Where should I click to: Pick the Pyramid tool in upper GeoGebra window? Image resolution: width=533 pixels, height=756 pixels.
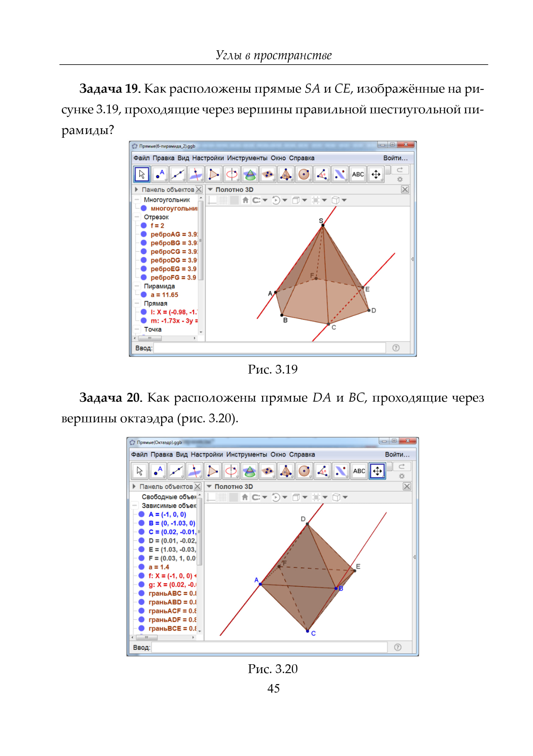(286, 174)
